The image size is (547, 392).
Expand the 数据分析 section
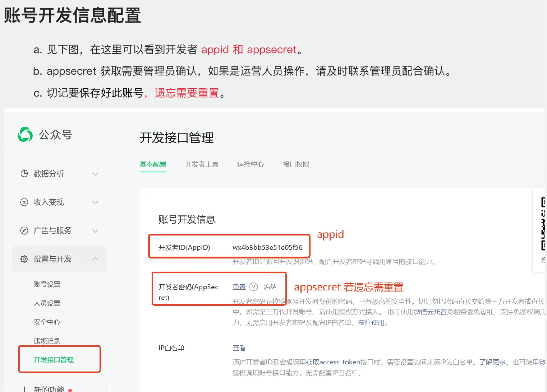pyautogui.click(x=95, y=174)
